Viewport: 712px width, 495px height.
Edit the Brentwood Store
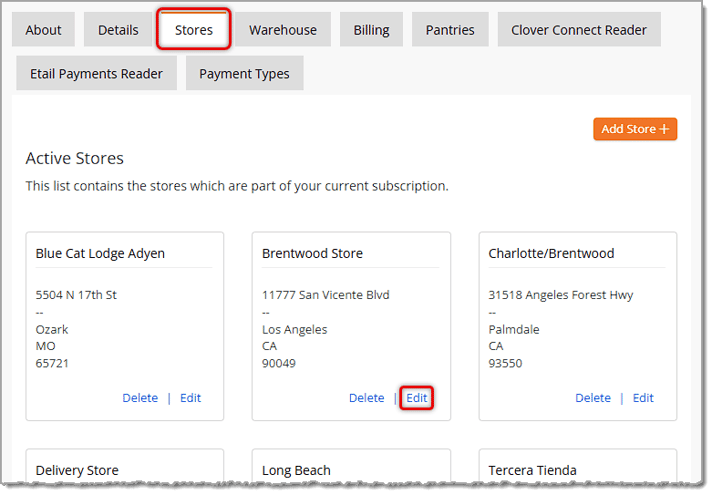(x=416, y=398)
